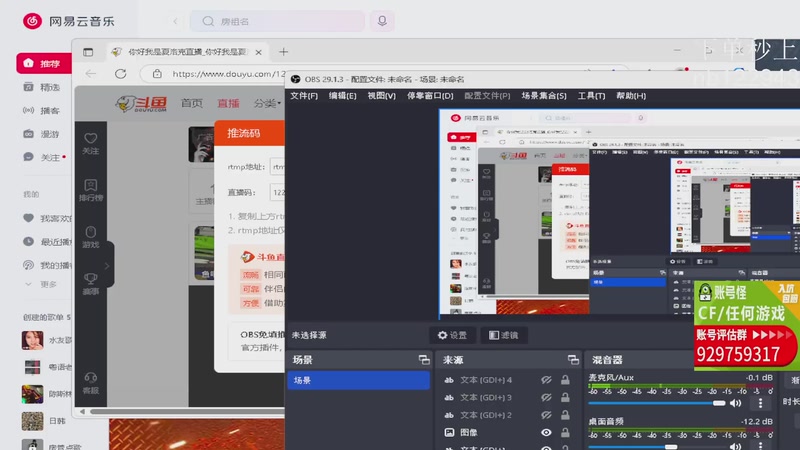The height and width of the screenshot is (450, 800).
Task: Click the 滤镜 filters button in OBS
Action: 504,335
